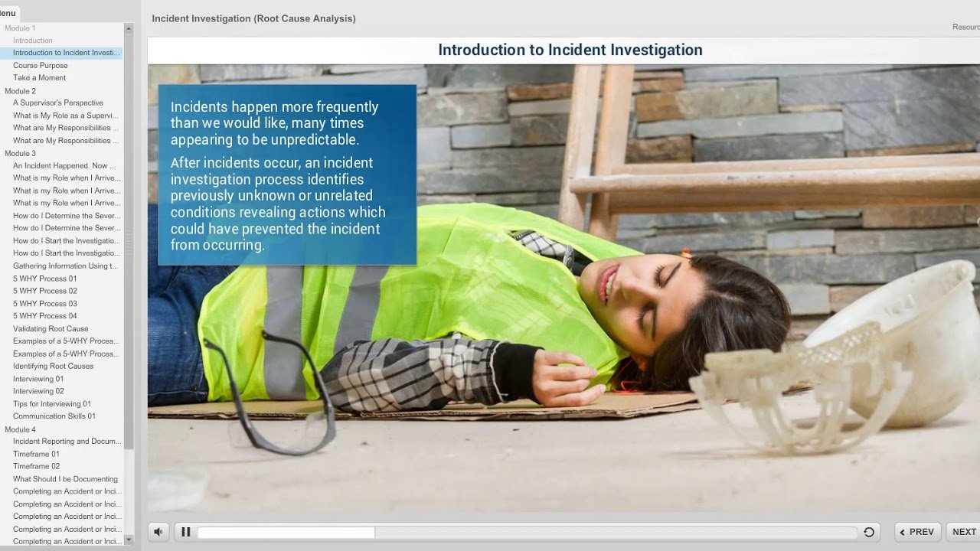This screenshot has width=980, height=551.
Task: Open A Supervisor's Perspective lesson
Action: tap(57, 103)
